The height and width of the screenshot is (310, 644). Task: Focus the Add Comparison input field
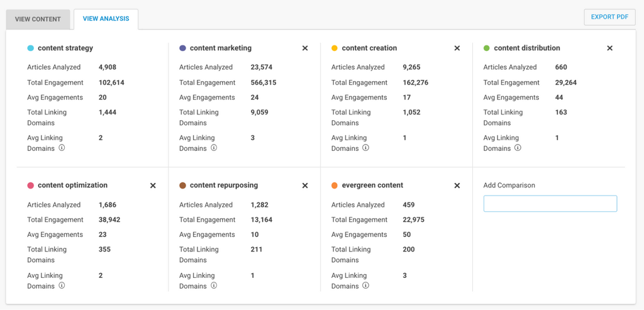pos(550,204)
